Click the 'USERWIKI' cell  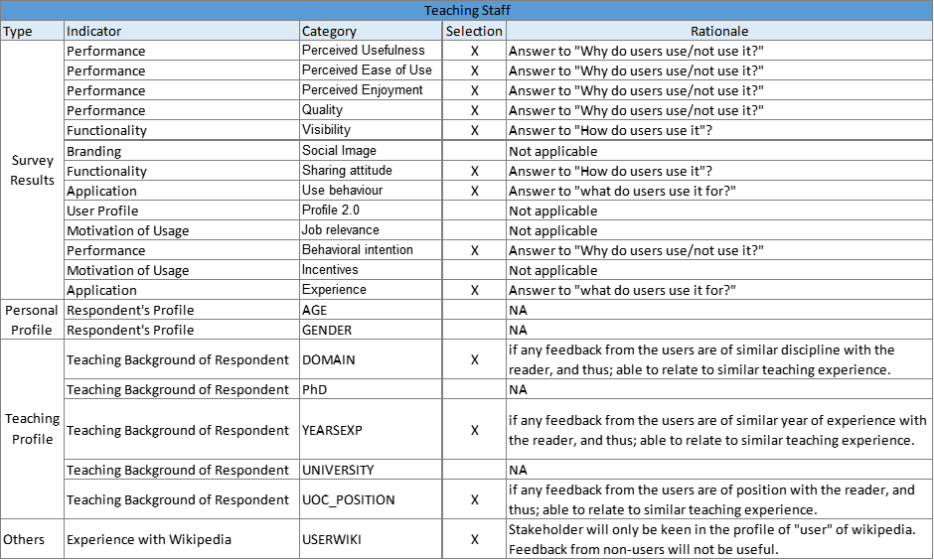pyautogui.click(x=371, y=539)
